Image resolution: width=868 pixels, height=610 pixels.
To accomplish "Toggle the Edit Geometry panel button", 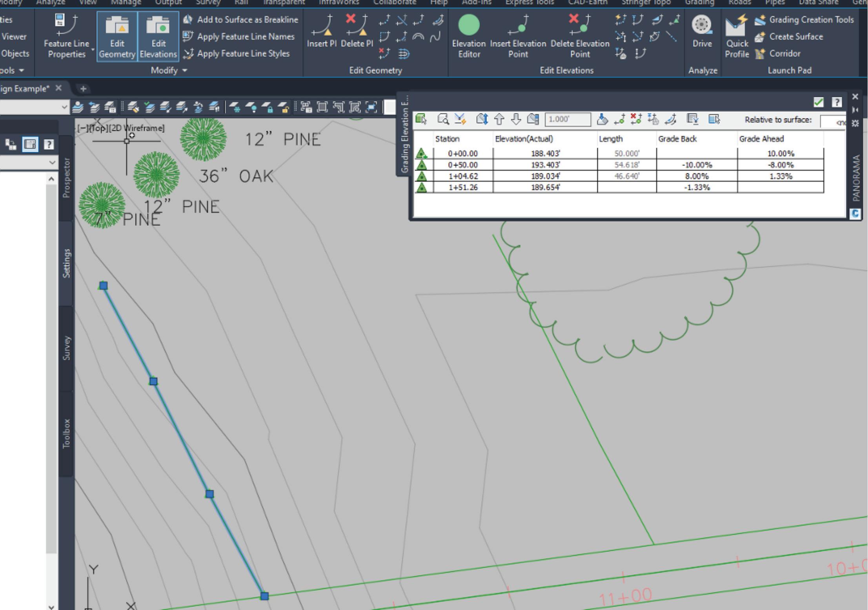I will [x=117, y=36].
